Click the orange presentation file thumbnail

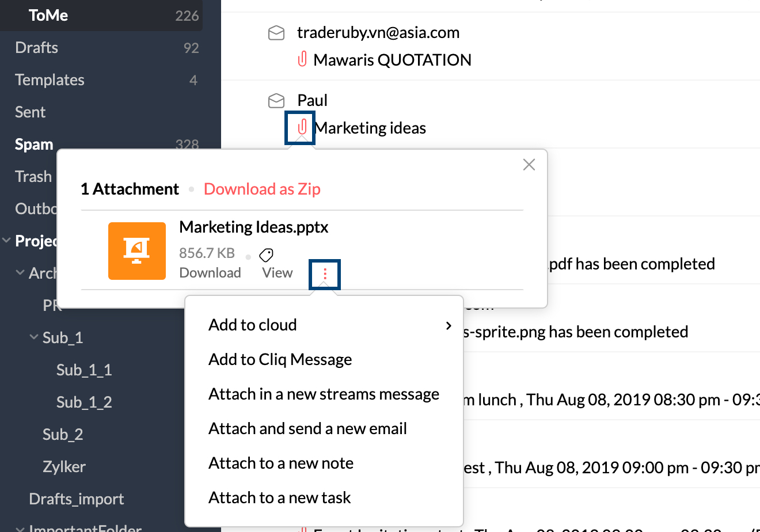[x=137, y=251]
